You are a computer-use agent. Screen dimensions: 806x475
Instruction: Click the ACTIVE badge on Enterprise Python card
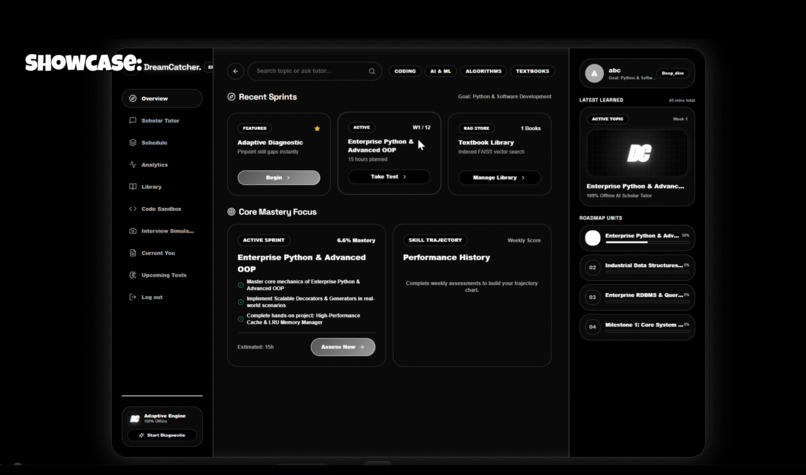coord(361,127)
